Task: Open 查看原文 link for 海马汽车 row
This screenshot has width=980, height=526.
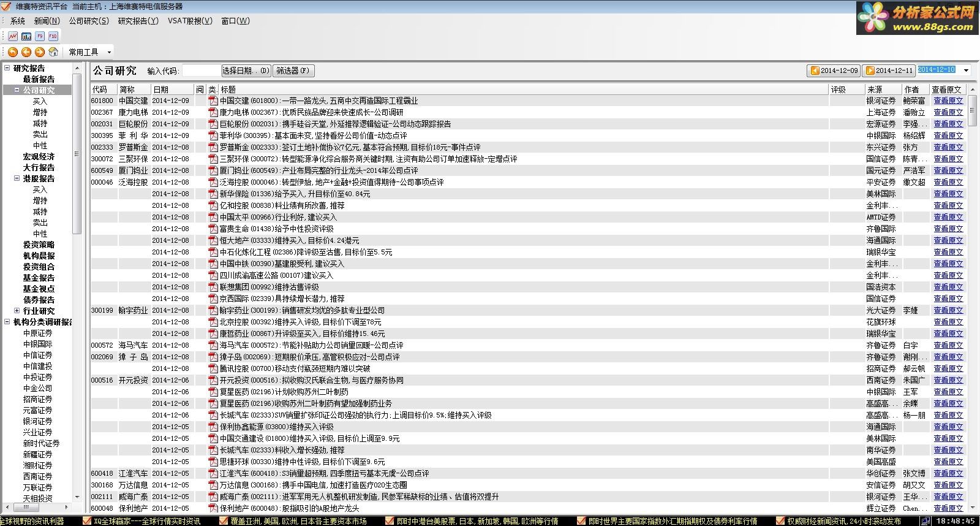Action: [x=948, y=345]
